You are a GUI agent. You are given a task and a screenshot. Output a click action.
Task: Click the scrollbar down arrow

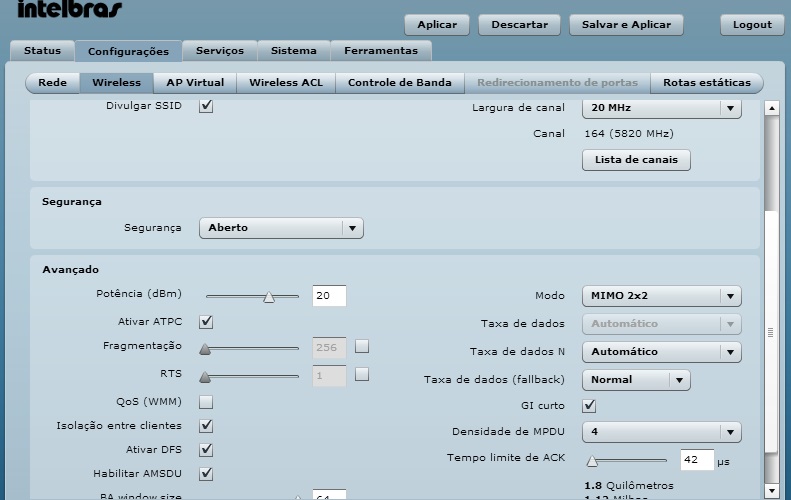point(771,490)
